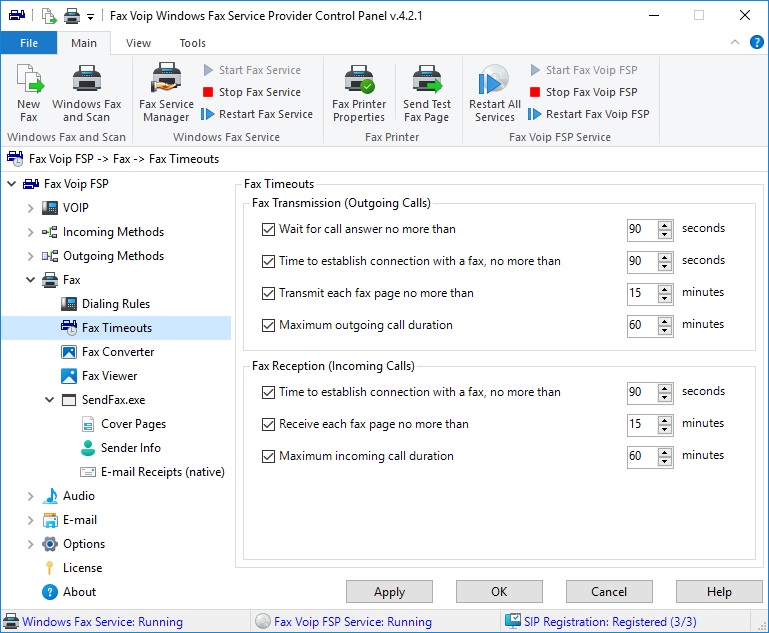Switch to the View ribbon tab

[x=138, y=43]
